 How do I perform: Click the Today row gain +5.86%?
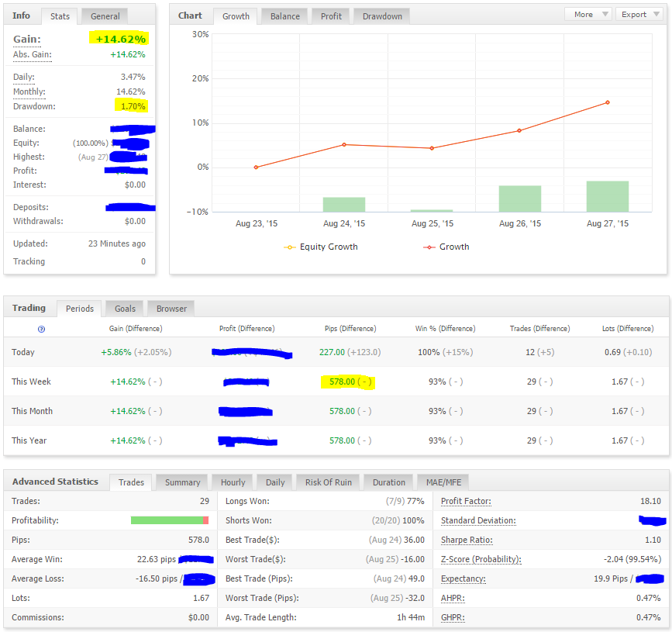[x=116, y=352]
